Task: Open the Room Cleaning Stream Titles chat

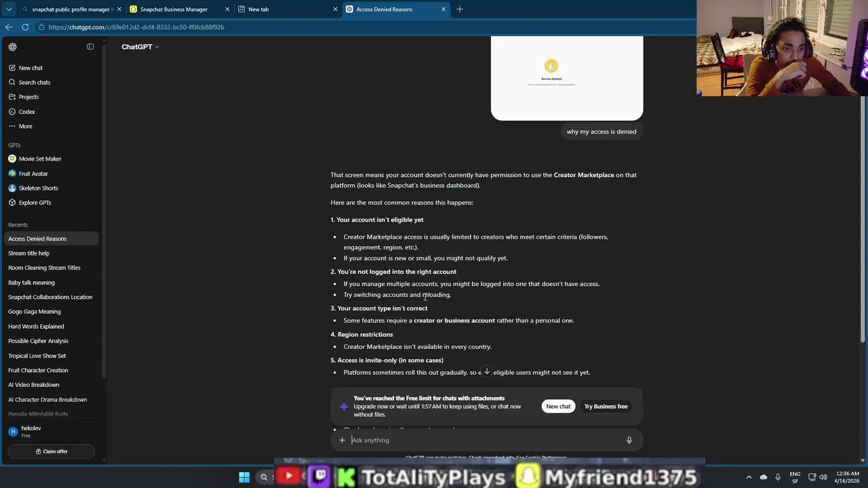Action: click(52, 268)
